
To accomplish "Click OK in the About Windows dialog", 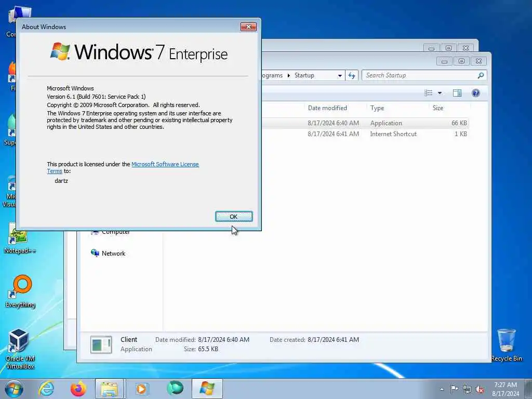I will pos(234,217).
